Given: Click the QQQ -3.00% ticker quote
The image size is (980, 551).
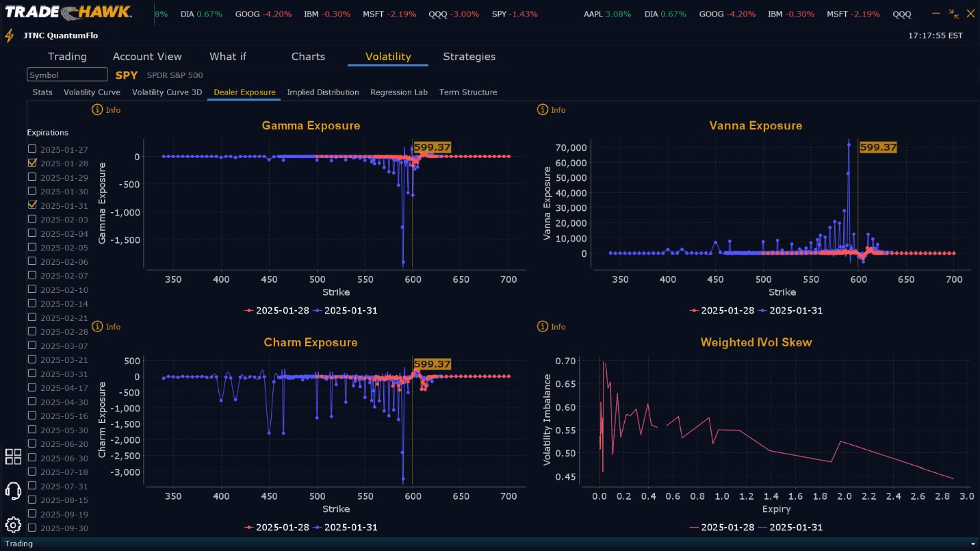Looking at the screenshot, I should click(454, 14).
